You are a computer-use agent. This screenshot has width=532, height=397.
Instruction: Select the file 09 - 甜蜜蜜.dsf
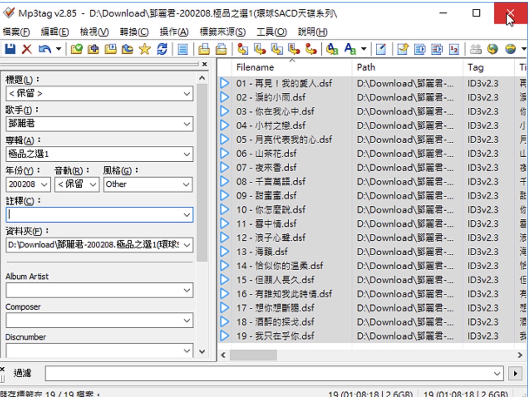(x=266, y=195)
